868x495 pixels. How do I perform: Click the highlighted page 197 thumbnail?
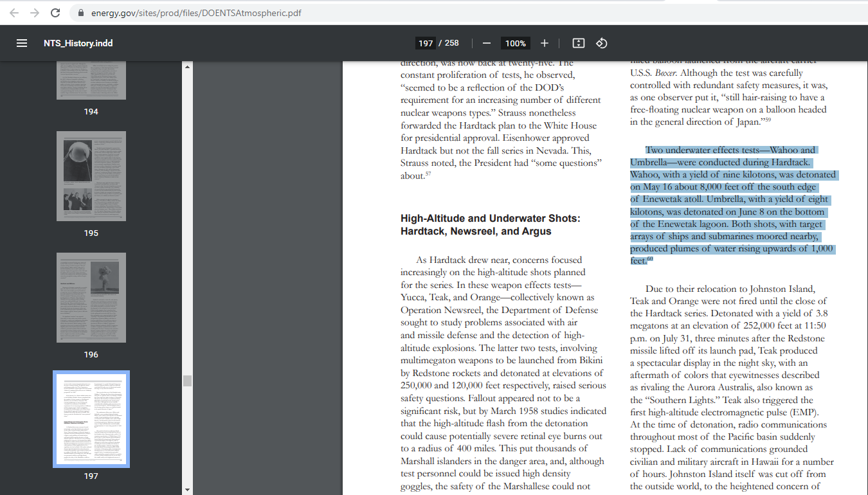tap(91, 419)
